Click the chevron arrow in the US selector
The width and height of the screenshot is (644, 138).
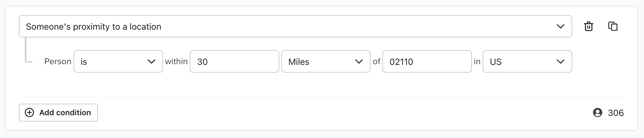560,62
